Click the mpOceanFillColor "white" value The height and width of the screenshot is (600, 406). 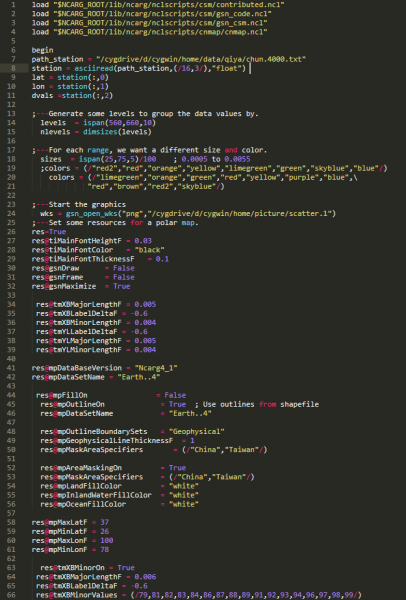point(184,504)
